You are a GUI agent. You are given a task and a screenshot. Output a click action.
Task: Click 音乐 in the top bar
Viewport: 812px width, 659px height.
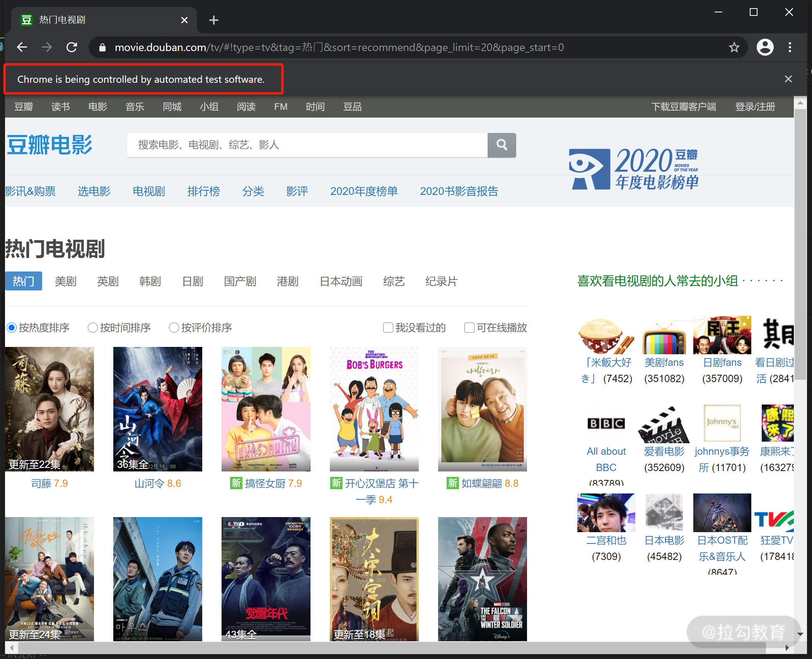(x=135, y=107)
